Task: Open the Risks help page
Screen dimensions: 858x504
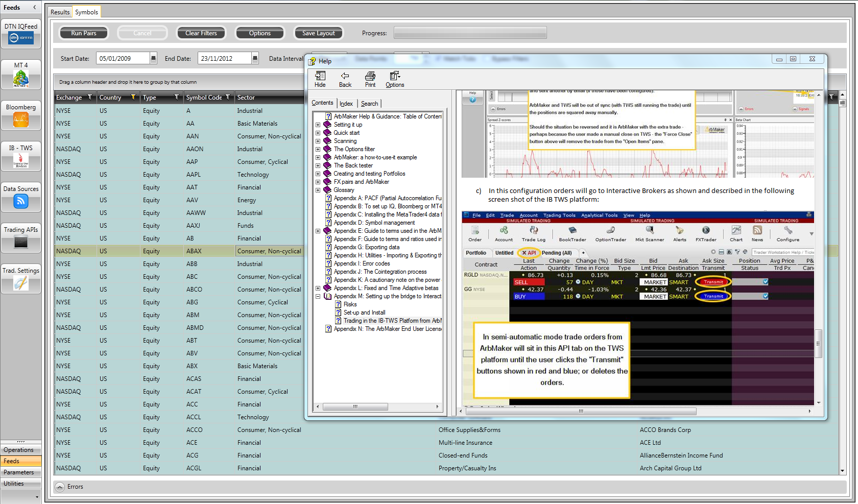Action: coord(350,304)
